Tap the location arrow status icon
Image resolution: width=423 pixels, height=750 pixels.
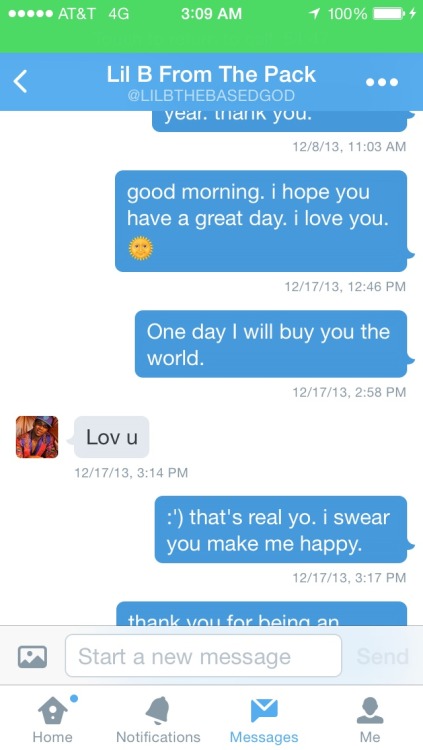[x=314, y=14]
